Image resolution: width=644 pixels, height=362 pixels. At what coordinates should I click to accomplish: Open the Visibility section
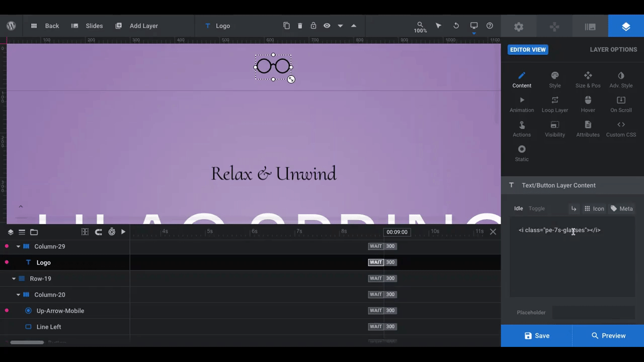pyautogui.click(x=555, y=129)
